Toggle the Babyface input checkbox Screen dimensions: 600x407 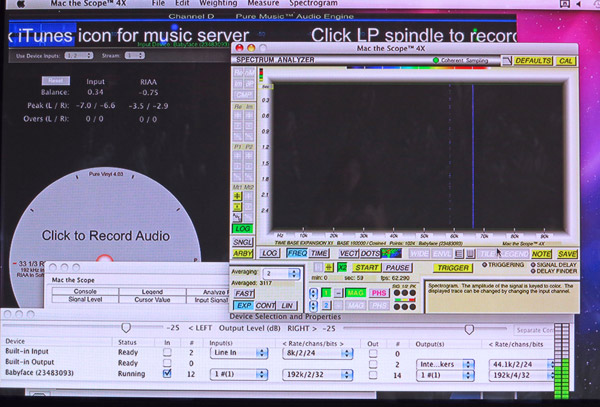point(167,373)
